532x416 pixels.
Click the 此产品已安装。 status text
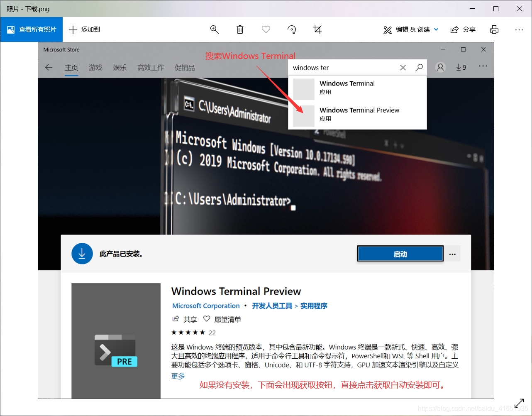pyautogui.click(x=121, y=254)
